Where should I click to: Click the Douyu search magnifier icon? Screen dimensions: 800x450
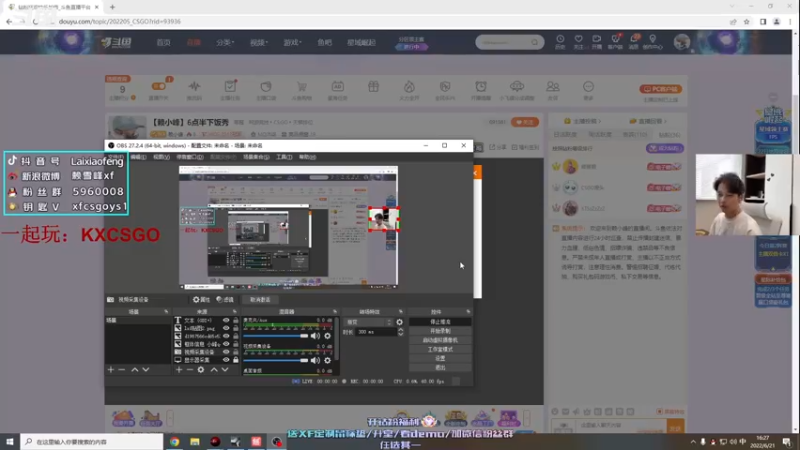coord(534,42)
